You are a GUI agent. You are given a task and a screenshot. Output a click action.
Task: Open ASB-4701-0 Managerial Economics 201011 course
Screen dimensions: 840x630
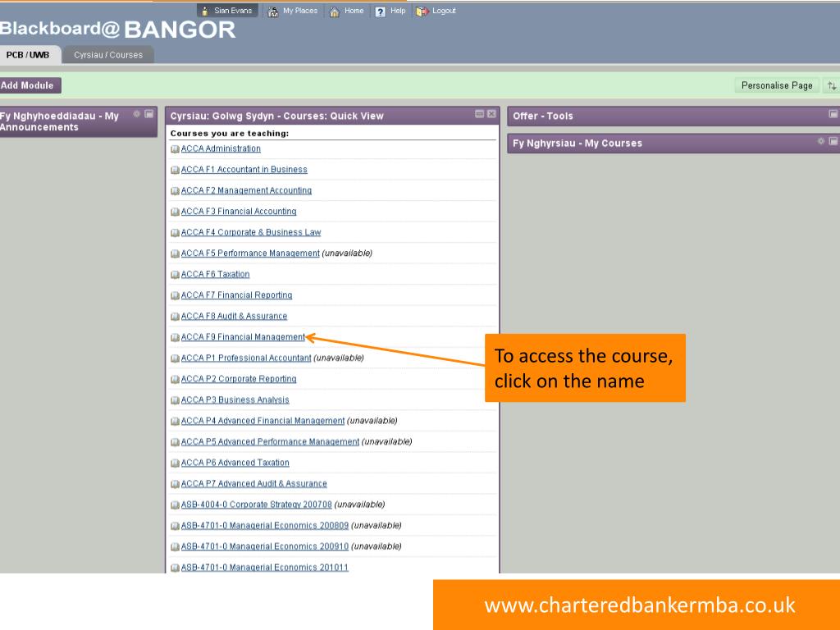pyautogui.click(x=265, y=568)
